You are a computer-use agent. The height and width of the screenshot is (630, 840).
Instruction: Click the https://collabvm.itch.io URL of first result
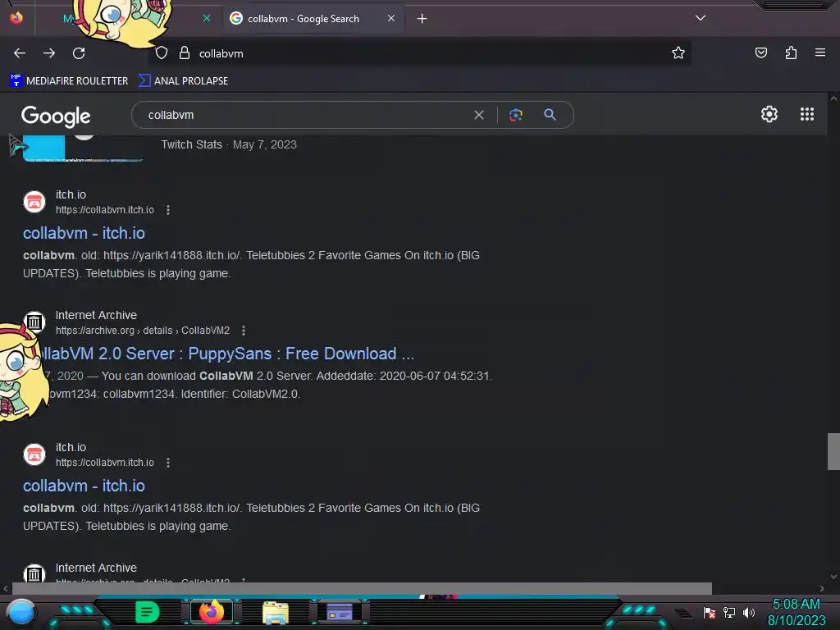105,210
